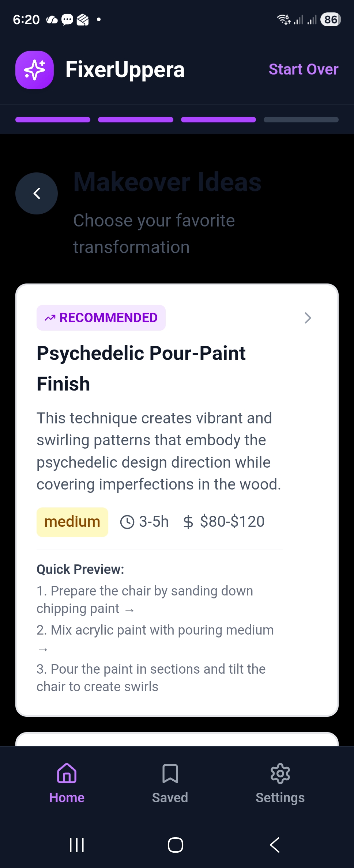Viewport: 354px width, 868px height.
Task: Tap the FixerUppera sparkle logo icon
Action: [34, 70]
